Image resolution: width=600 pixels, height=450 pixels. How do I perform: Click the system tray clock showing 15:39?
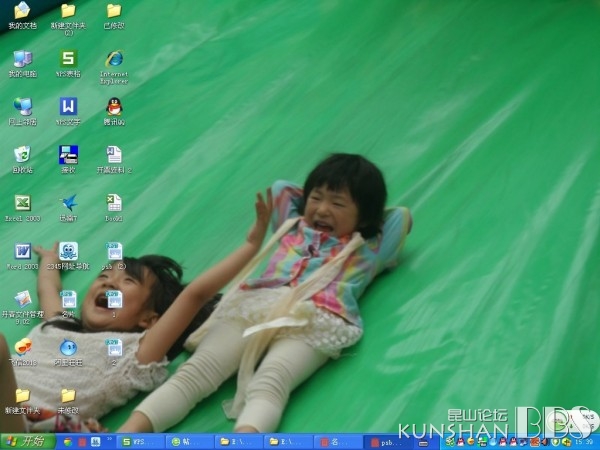[x=583, y=442]
